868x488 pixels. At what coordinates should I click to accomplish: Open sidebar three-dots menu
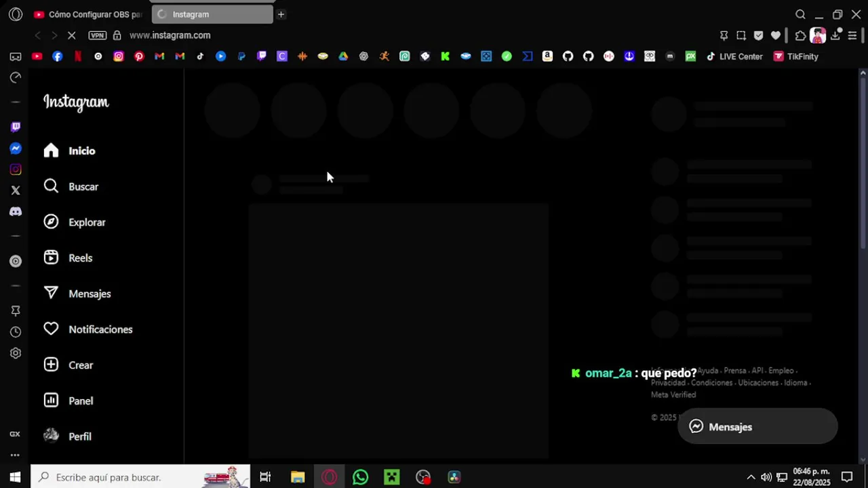click(x=15, y=455)
